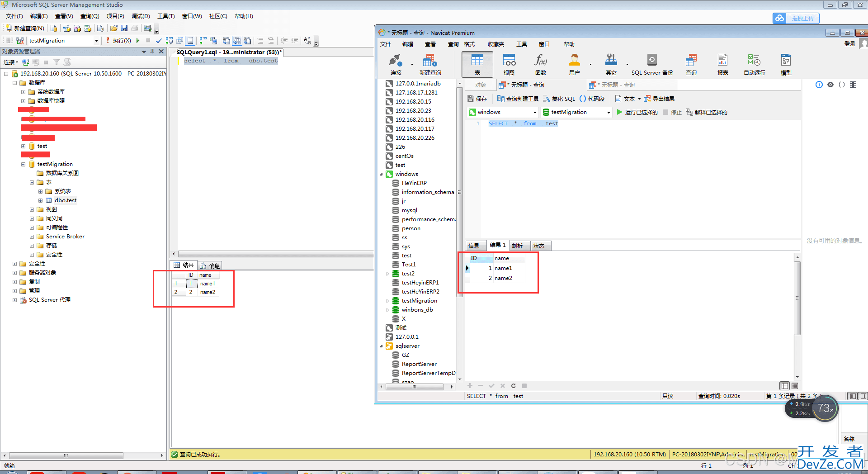Click the refresh icon below result grid
868x474 pixels.
coord(513,386)
